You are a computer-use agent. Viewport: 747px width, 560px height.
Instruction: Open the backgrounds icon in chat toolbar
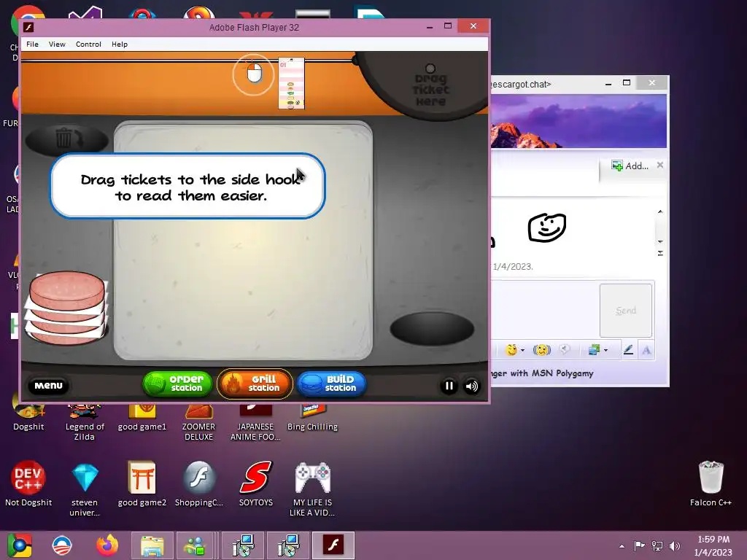pos(594,351)
